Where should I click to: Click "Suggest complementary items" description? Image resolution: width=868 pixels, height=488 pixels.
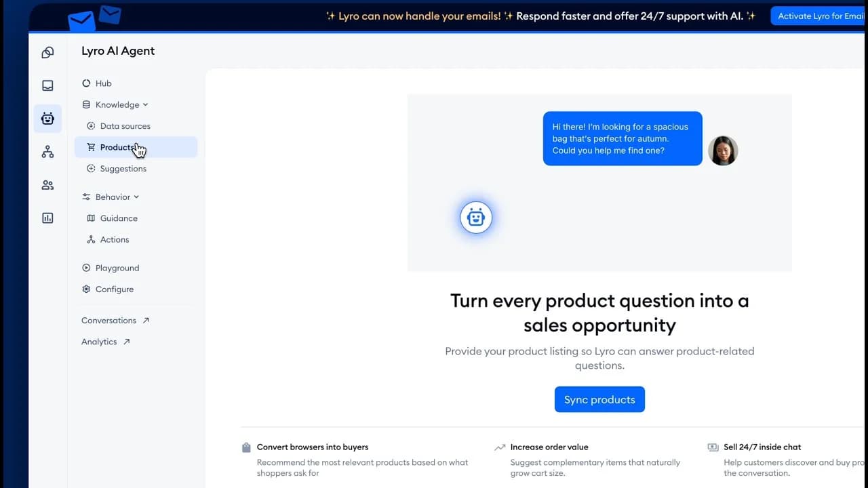tap(595, 468)
